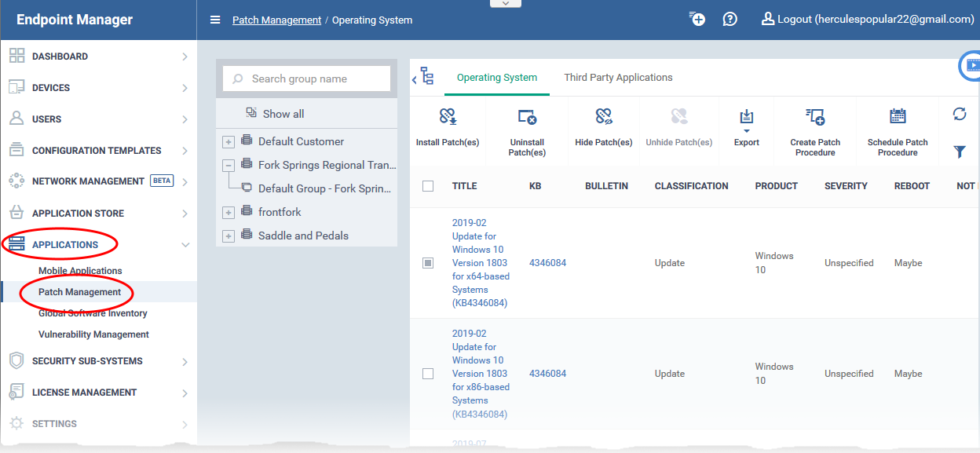Screen dimensions: 980x453
Task: Open the x86-based Systems patch title link
Action: [x=481, y=374]
